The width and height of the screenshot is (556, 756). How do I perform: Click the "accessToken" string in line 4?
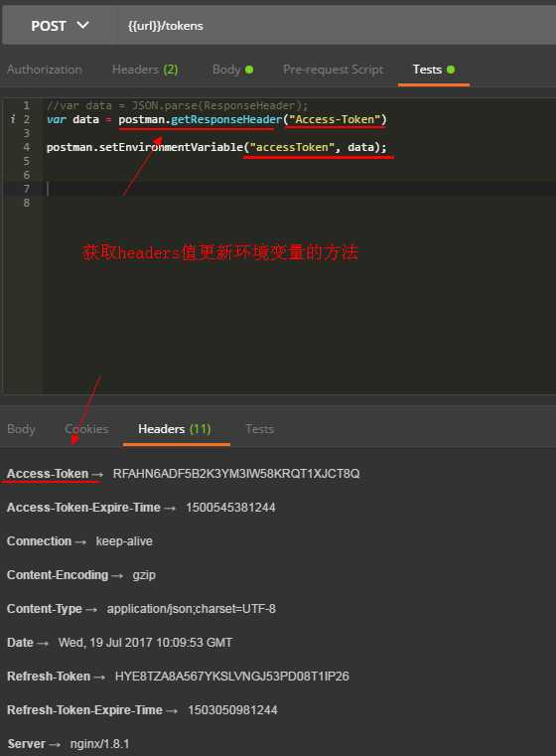pos(292,147)
